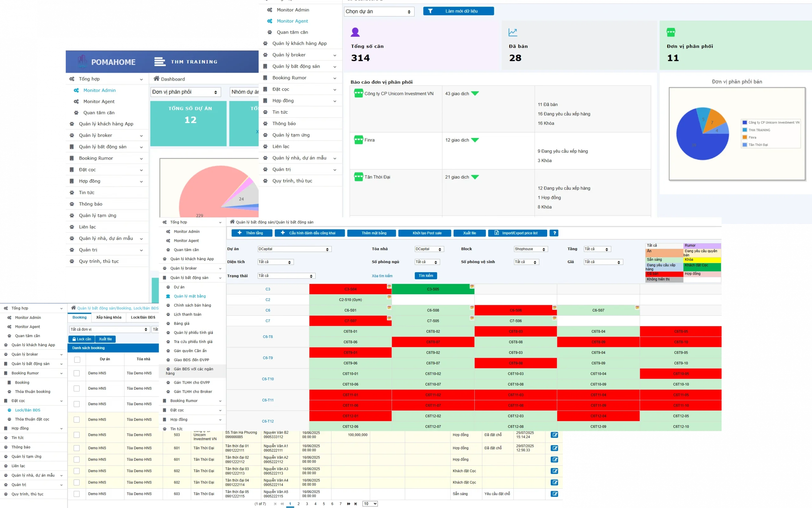Check the first Demo HNS booking row checkbox
The width and height of the screenshot is (812, 508).
point(77,373)
